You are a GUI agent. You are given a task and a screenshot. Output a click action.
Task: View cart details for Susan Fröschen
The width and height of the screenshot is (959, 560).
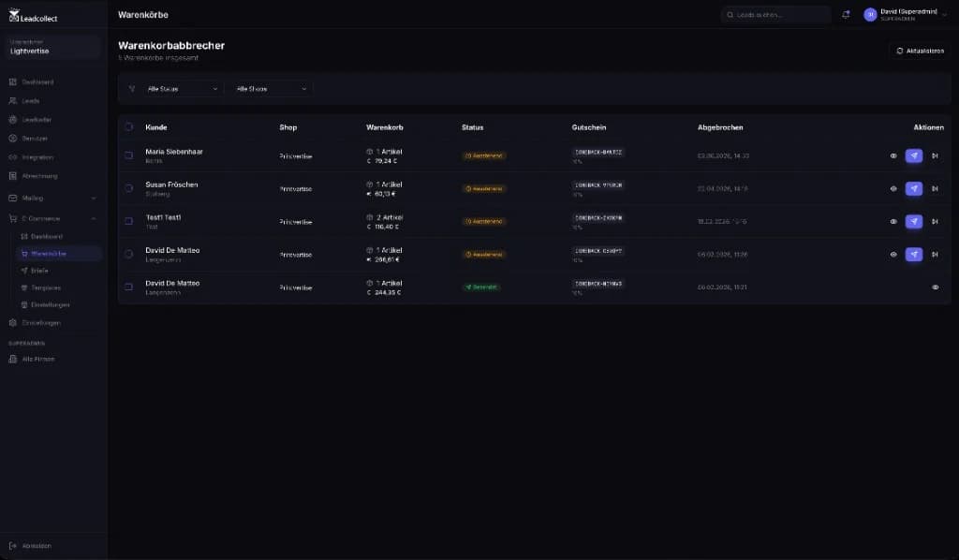(893, 189)
